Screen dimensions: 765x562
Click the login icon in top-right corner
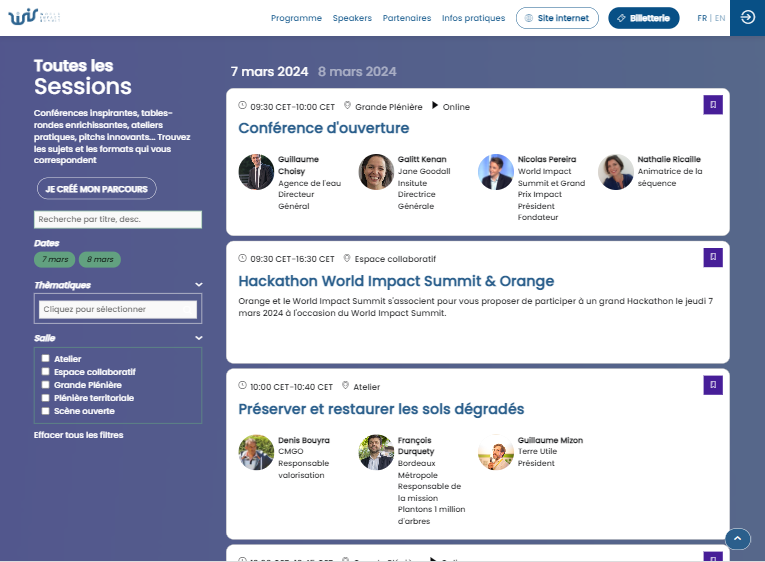point(747,18)
